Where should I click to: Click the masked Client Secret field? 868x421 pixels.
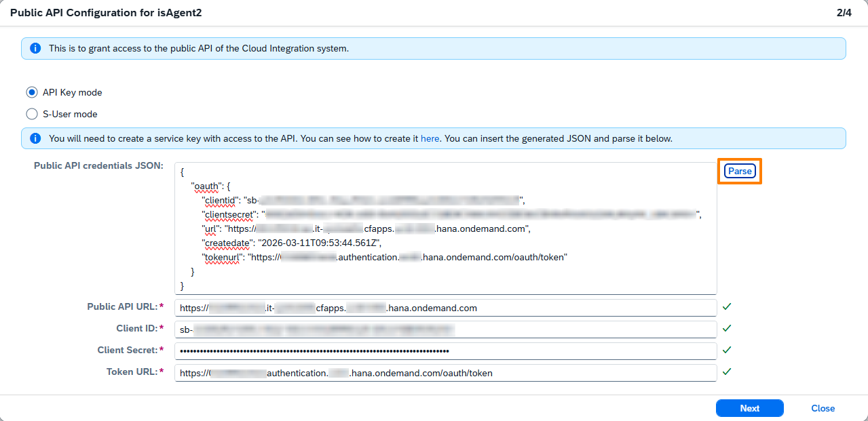[445, 351]
